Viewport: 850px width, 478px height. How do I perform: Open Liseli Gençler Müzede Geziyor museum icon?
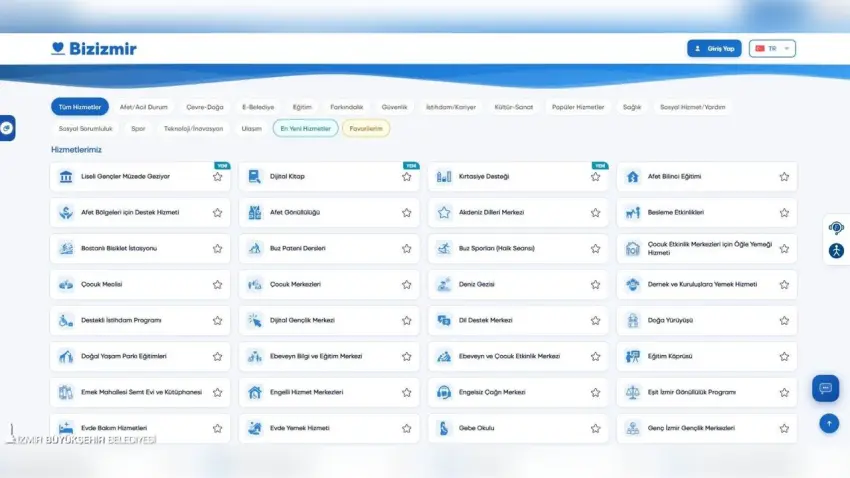click(66, 177)
